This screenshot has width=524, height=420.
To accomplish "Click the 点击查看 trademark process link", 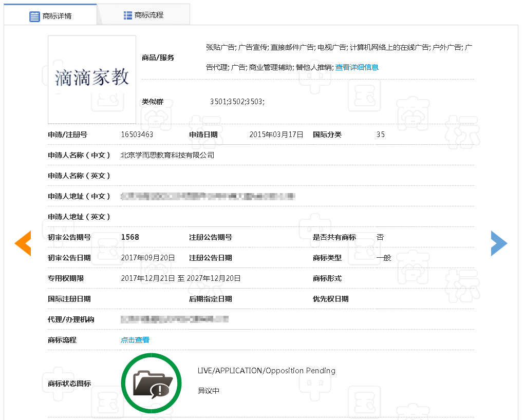I will coord(135,340).
